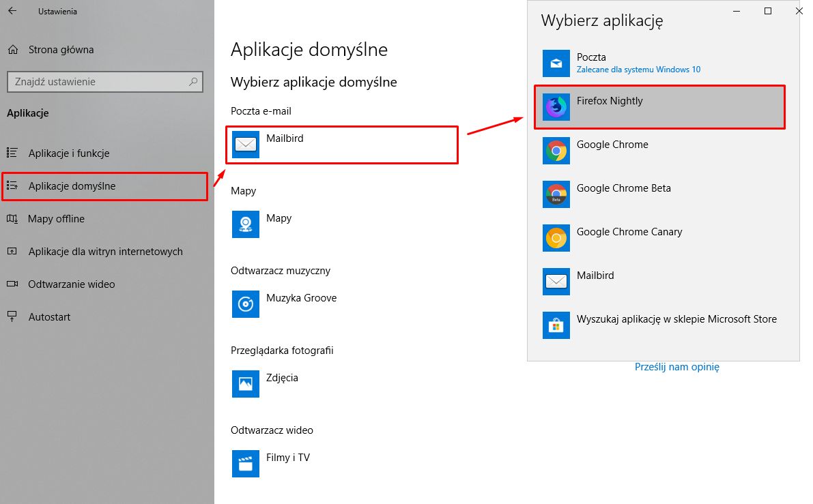Screen dimensions: 813x504
Task: Open the Mailbird email default chooser
Action: [341, 145]
